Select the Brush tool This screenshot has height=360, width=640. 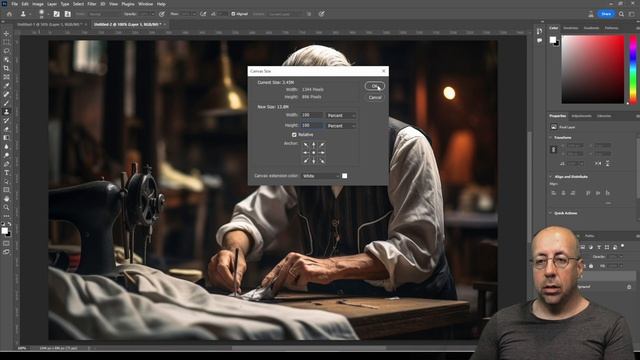pyautogui.click(x=6, y=103)
